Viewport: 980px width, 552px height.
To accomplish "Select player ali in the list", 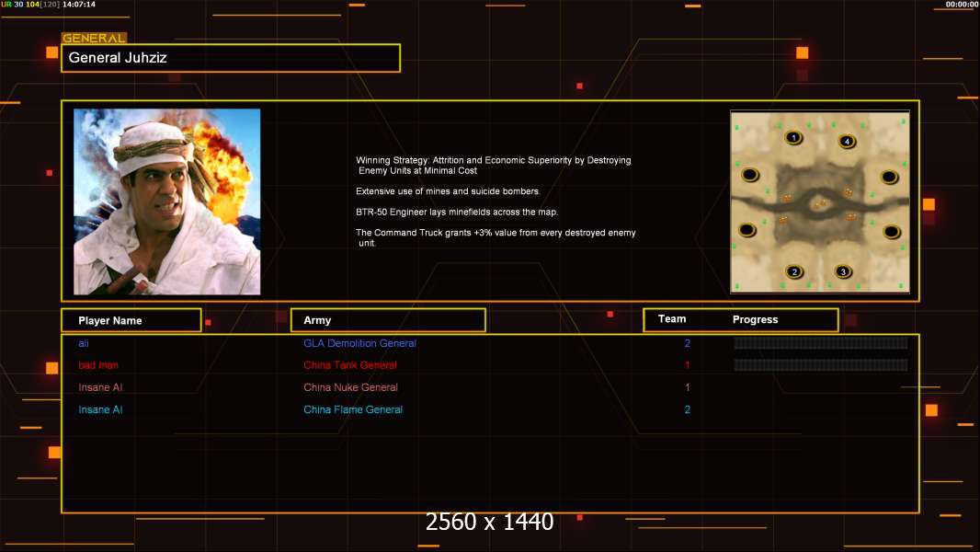I will (x=84, y=343).
